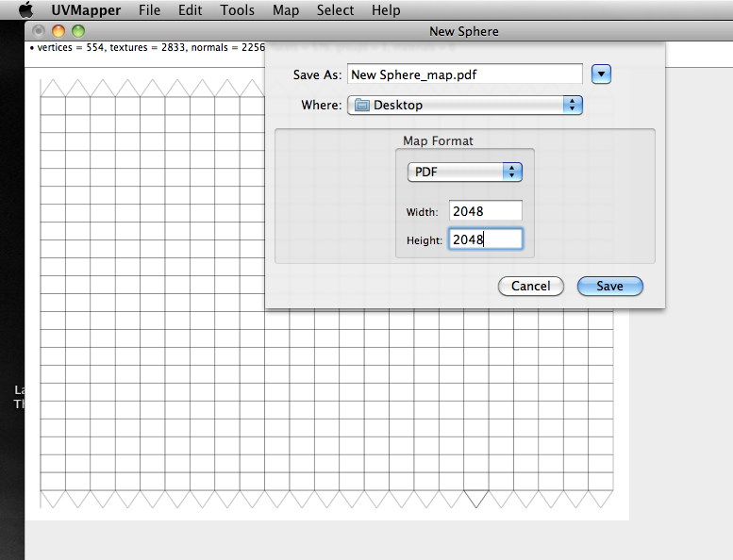Open the PDF map format dropdown
The width and height of the screenshot is (733, 560).
pyautogui.click(x=465, y=172)
